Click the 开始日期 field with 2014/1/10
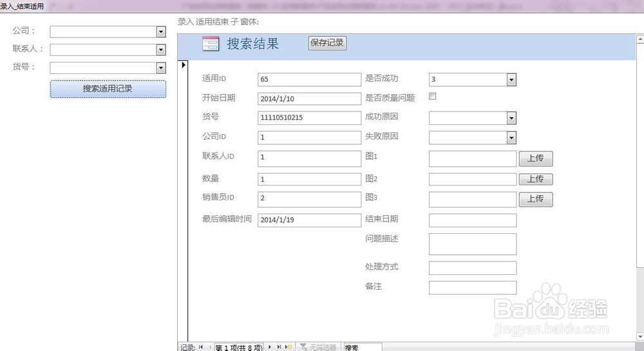The image size is (644, 351). click(x=309, y=99)
